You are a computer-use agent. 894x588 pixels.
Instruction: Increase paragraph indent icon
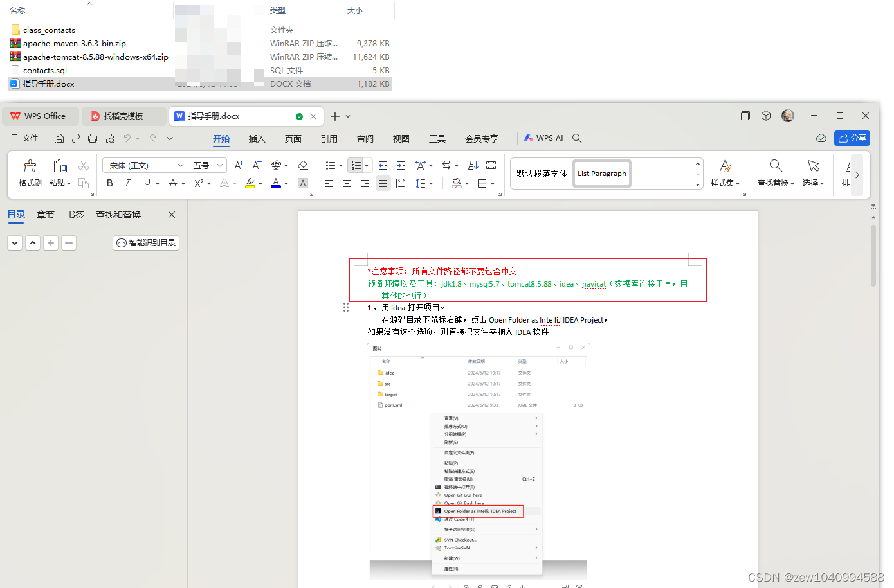click(401, 166)
